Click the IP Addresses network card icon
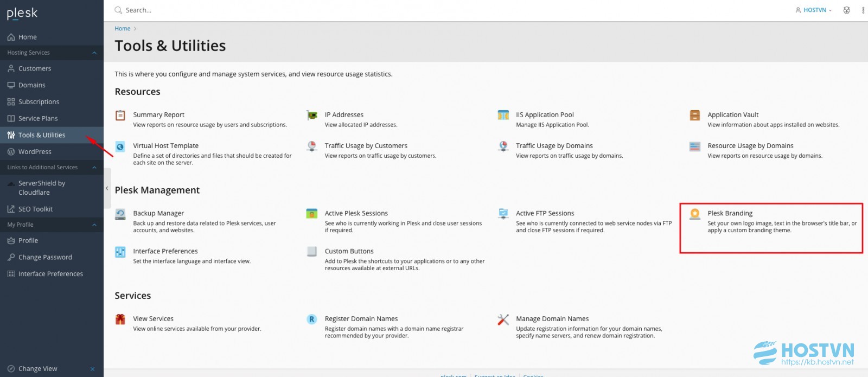This screenshot has width=868, height=377. [x=312, y=115]
